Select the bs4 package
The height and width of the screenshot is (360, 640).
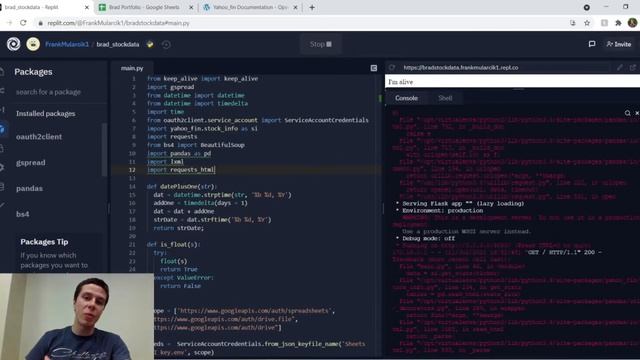(22, 214)
